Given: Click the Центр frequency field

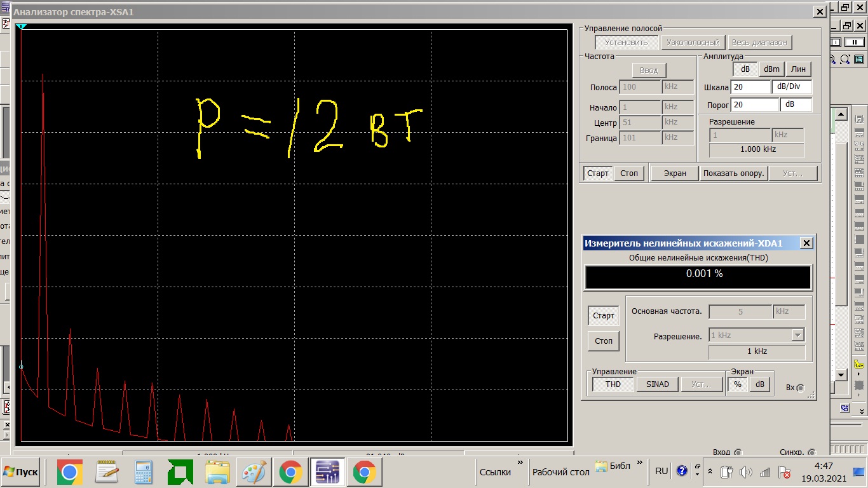Looking at the screenshot, I should click(641, 122).
